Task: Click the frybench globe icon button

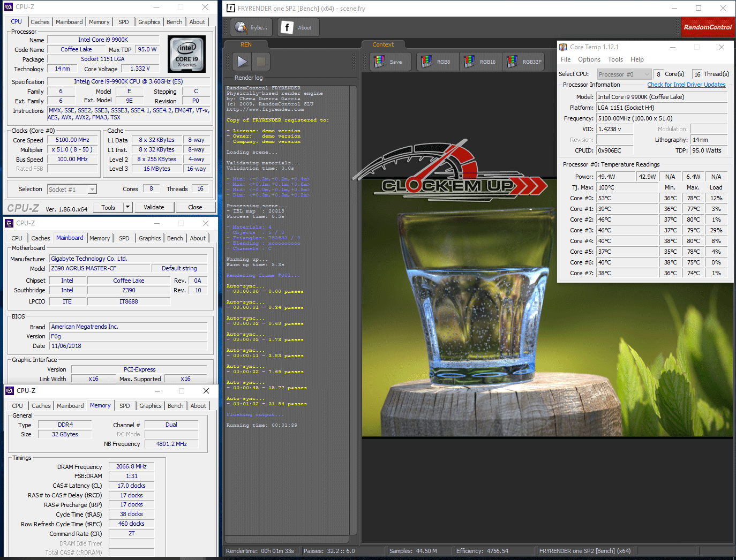Action: pos(251,28)
